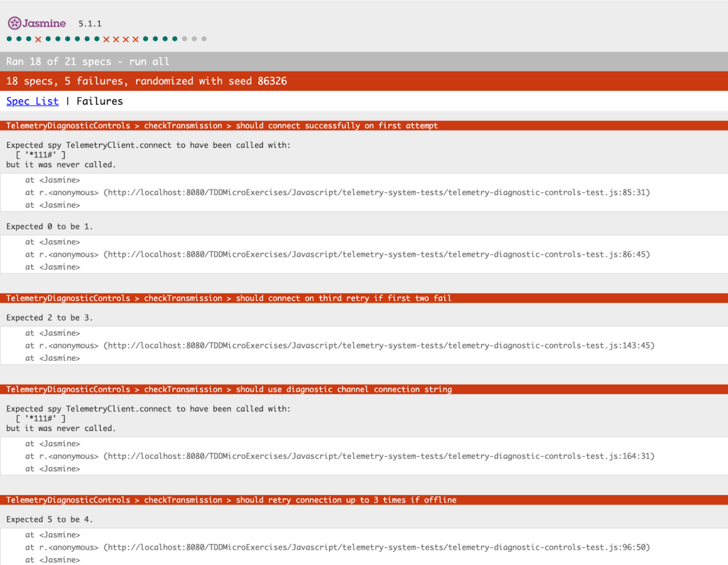The image size is (728, 565).
Task: Click the lone red X between green dots
Action: click(38, 39)
